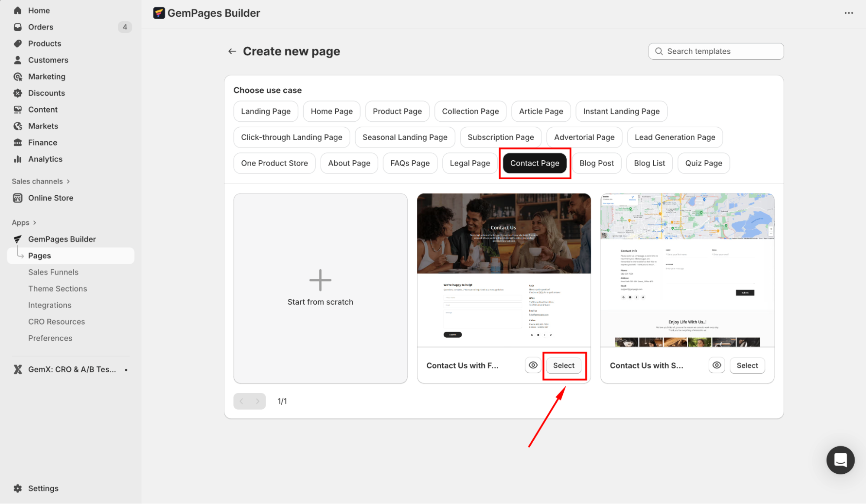Select the Contact Us with S... template
The image size is (866, 504).
pos(747,365)
